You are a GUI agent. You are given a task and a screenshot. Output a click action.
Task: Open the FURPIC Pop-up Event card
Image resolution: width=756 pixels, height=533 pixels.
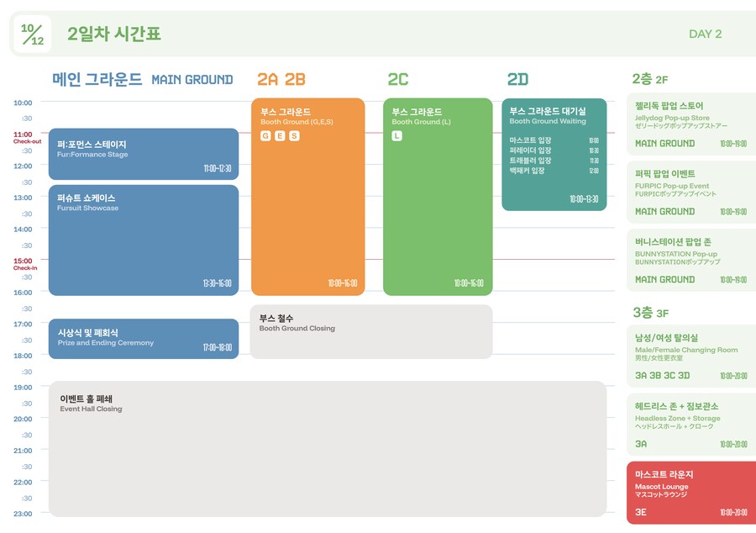coord(691,193)
